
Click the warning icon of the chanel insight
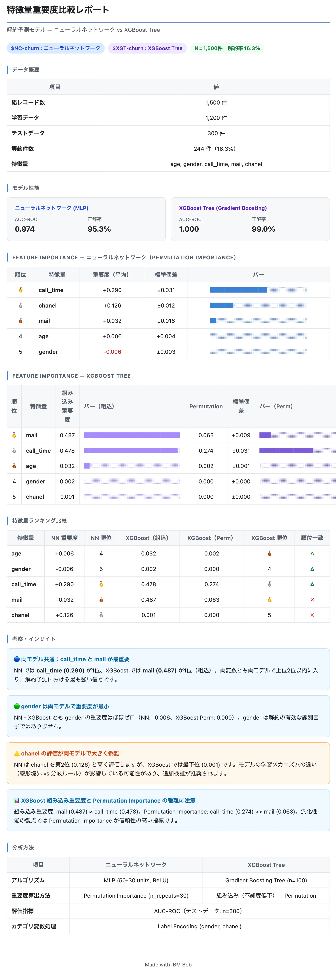17,753
